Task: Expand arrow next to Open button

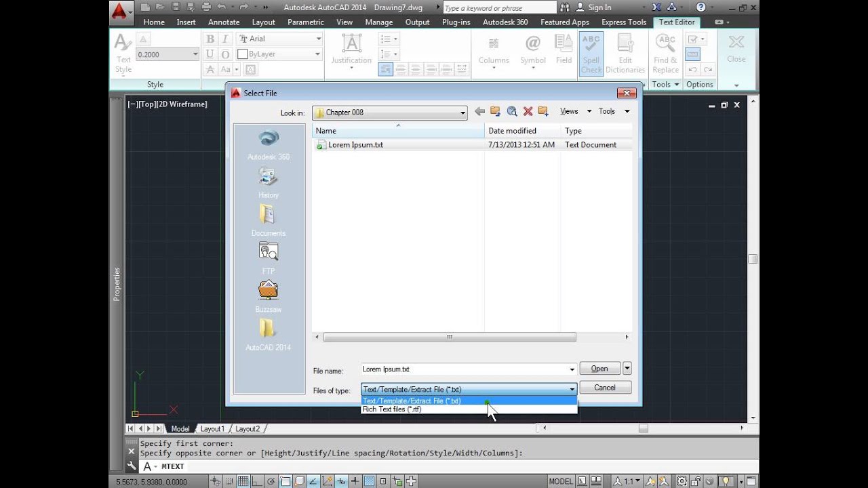Action: coord(627,368)
